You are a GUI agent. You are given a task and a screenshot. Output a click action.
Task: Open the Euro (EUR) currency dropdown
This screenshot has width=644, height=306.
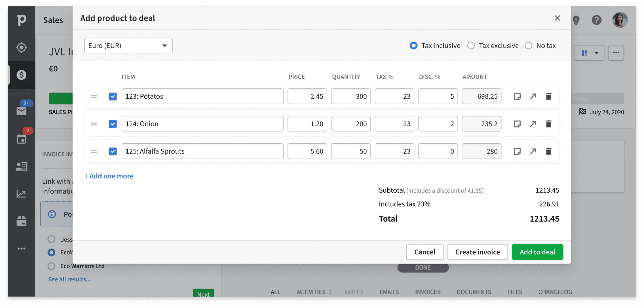point(128,46)
